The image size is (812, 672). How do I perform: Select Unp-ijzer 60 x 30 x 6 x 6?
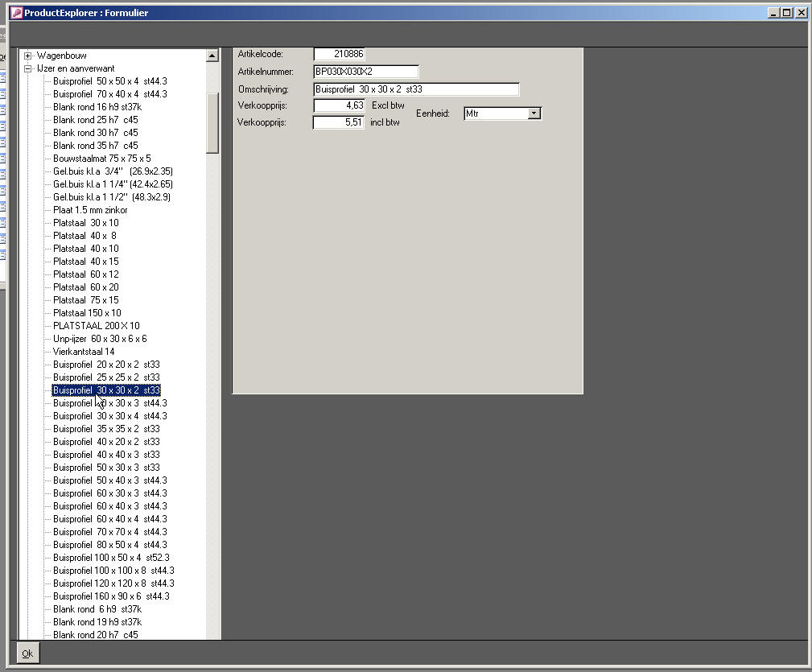[x=100, y=339]
